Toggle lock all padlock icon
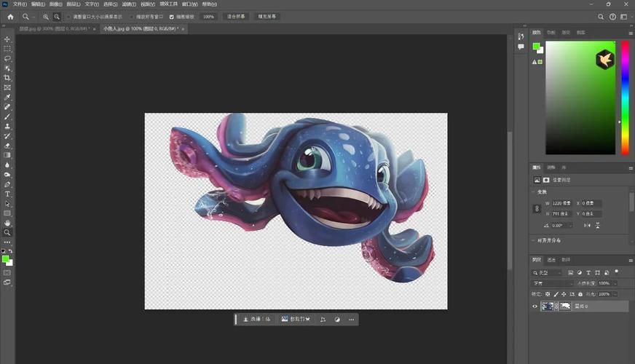The width and height of the screenshot is (635, 364). pyautogui.click(x=580, y=294)
